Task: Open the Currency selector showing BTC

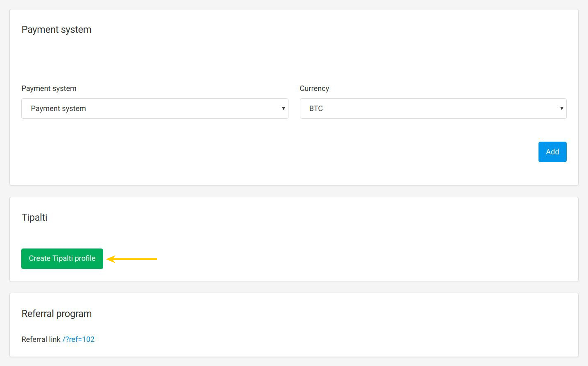Action: [433, 108]
